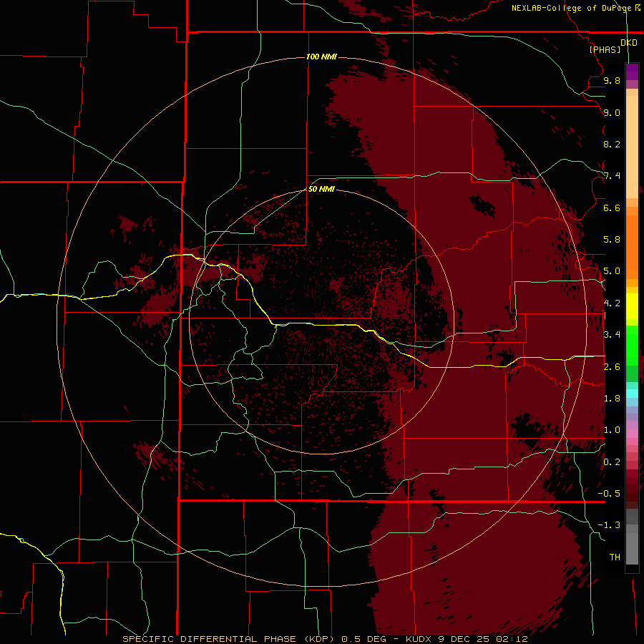Image resolution: width=644 pixels, height=644 pixels.
Task: Click the yellow segment of the color bar
Action: 632,306
